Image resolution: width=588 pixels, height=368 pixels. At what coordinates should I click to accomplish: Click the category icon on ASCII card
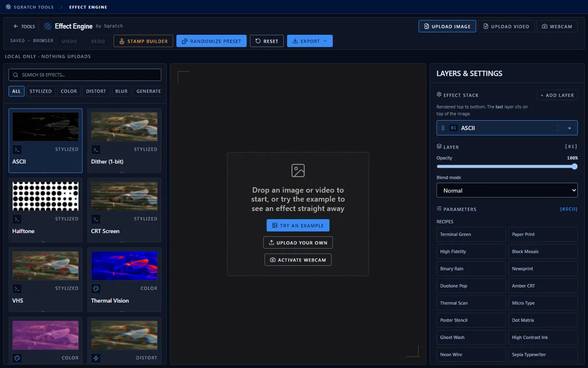tap(17, 149)
